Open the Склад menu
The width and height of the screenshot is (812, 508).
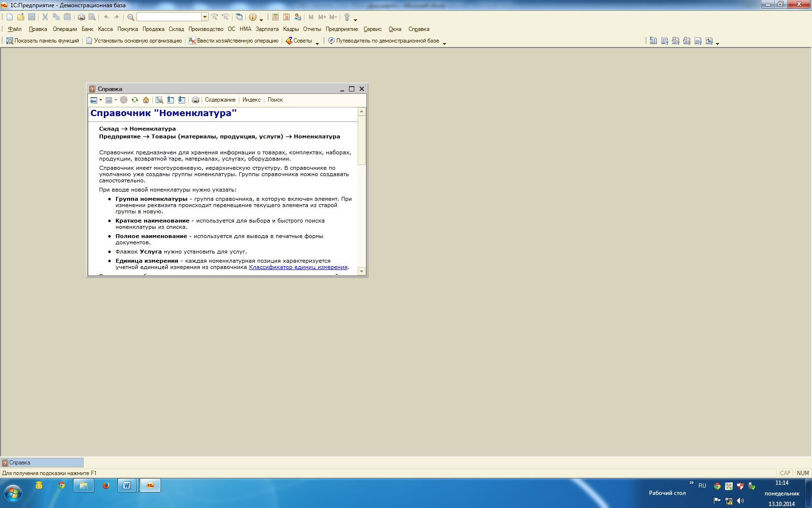[x=176, y=29]
